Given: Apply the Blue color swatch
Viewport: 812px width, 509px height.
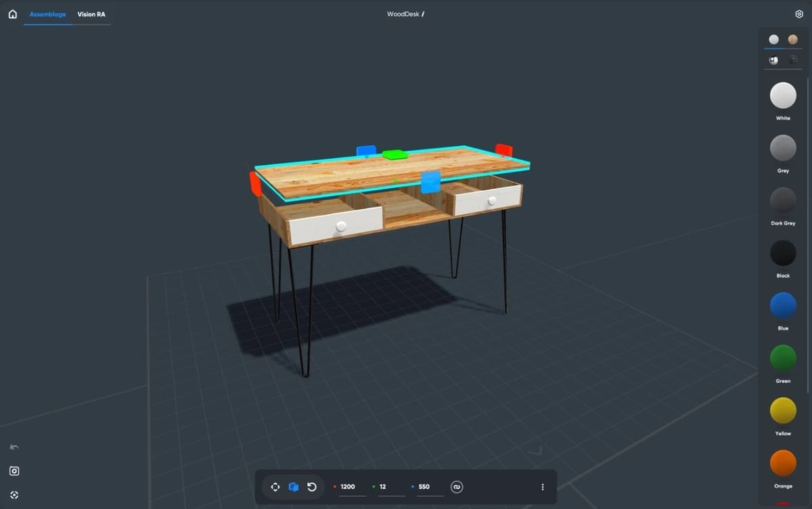Looking at the screenshot, I should (783, 306).
